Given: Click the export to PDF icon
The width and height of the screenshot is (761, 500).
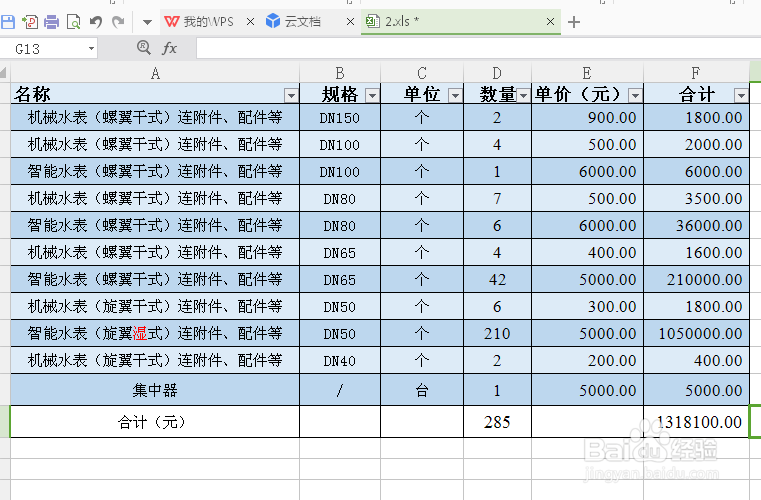Looking at the screenshot, I should point(30,22).
